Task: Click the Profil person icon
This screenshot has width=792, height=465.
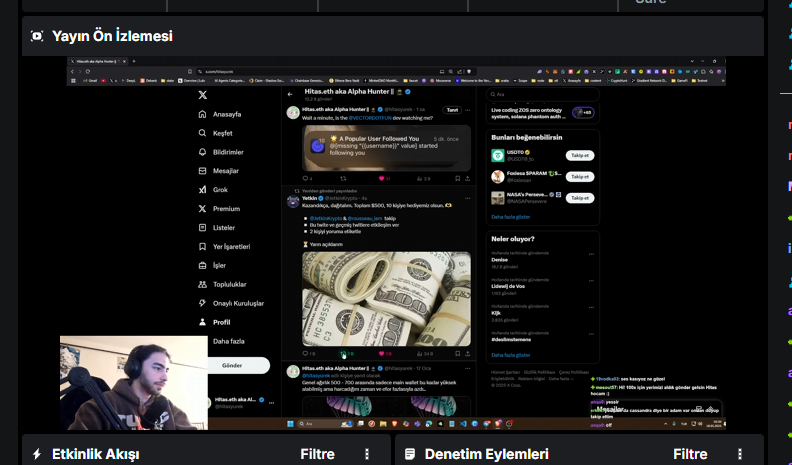Action: (203, 322)
